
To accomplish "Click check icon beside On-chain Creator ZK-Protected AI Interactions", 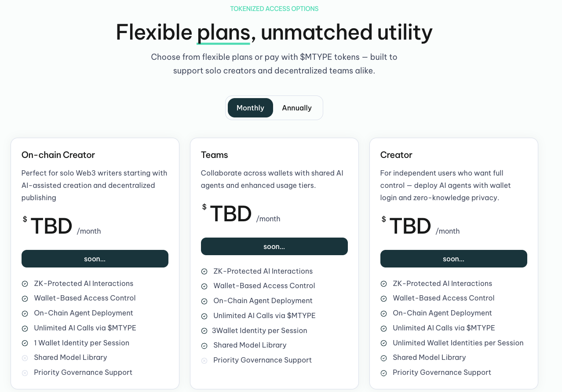I will click(x=25, y=284).
